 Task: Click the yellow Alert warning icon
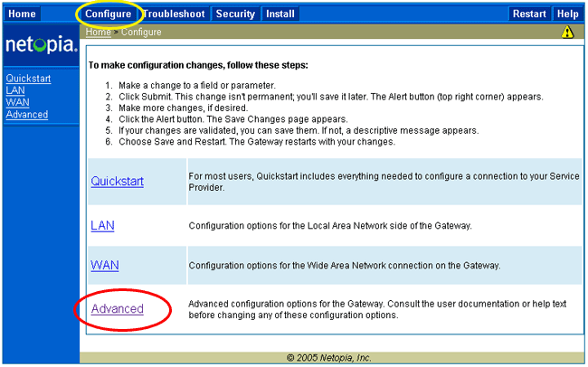click(567, 33)
